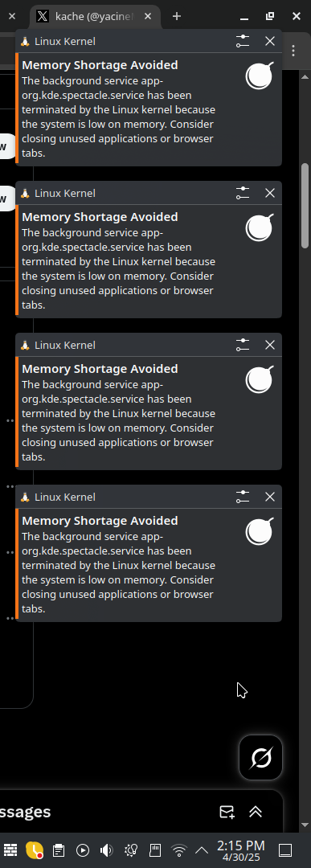The height and width of the screenshot is (868, 311).
Task: Close the last Memory Shortage Avoided notification
Action: pyautogui.click(x=269, y=497)
